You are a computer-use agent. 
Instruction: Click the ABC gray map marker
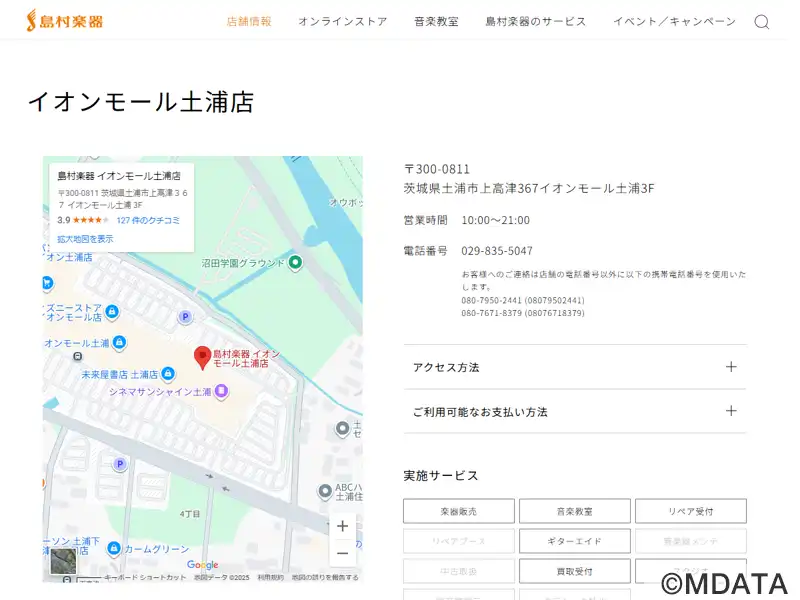coord(325,492)
